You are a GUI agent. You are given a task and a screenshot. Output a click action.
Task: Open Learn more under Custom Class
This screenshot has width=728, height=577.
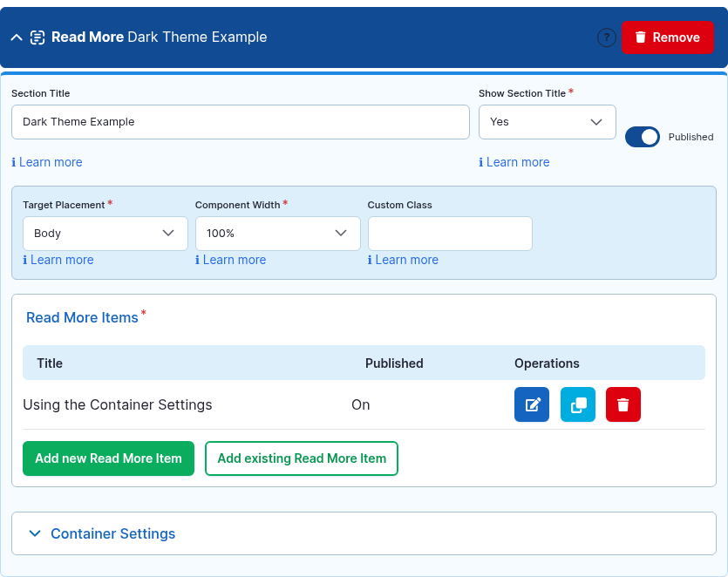pos(403,260)
